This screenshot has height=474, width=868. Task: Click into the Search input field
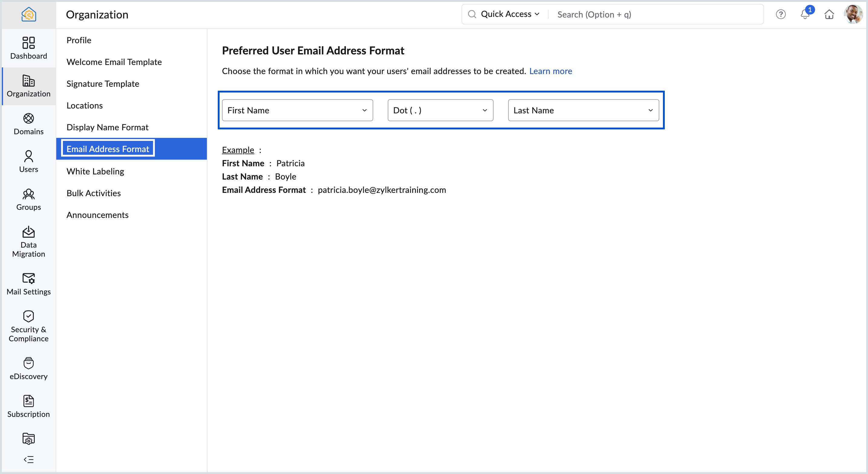pyautogui.click(x=654, y=15)
